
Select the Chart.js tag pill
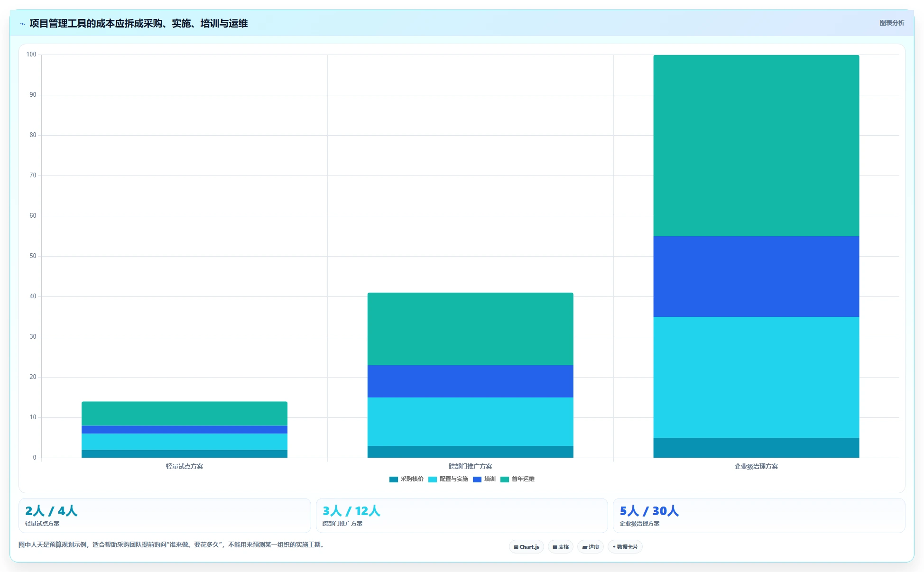(x=527, y=547)
